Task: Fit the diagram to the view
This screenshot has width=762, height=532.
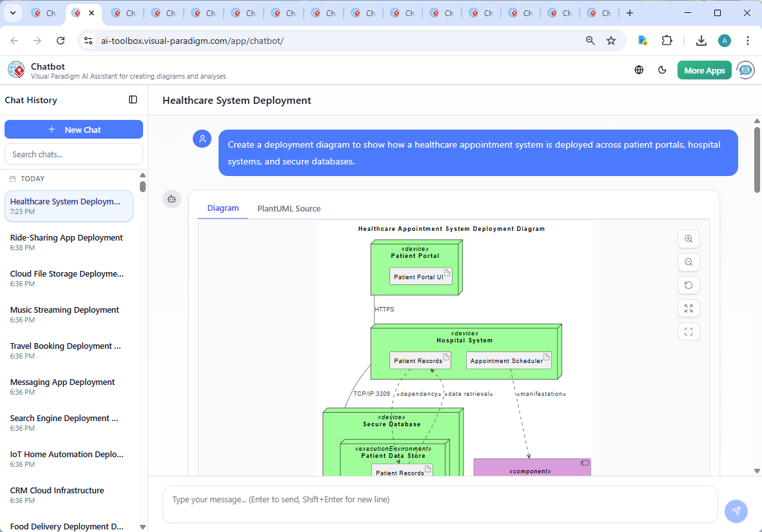Action: pos(689,308)
